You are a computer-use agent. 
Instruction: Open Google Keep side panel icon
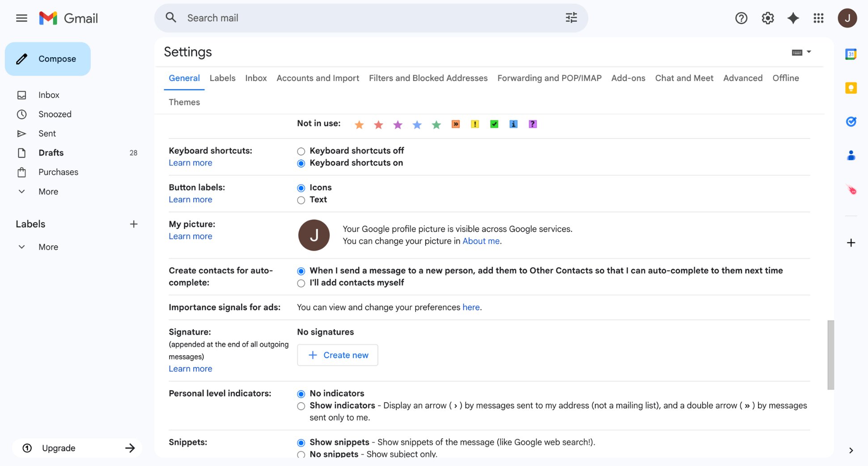pos(851,88)
